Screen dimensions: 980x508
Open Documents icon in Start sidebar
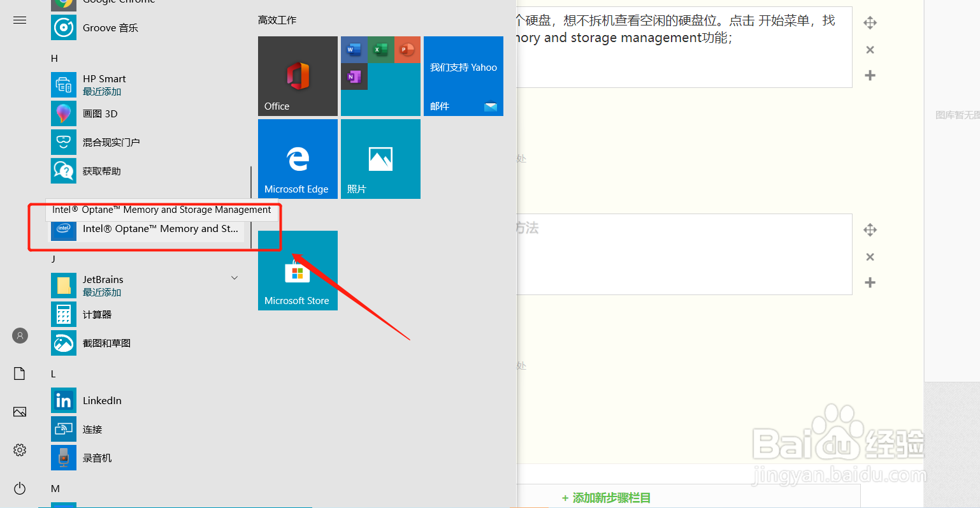(x=20, y=374)
